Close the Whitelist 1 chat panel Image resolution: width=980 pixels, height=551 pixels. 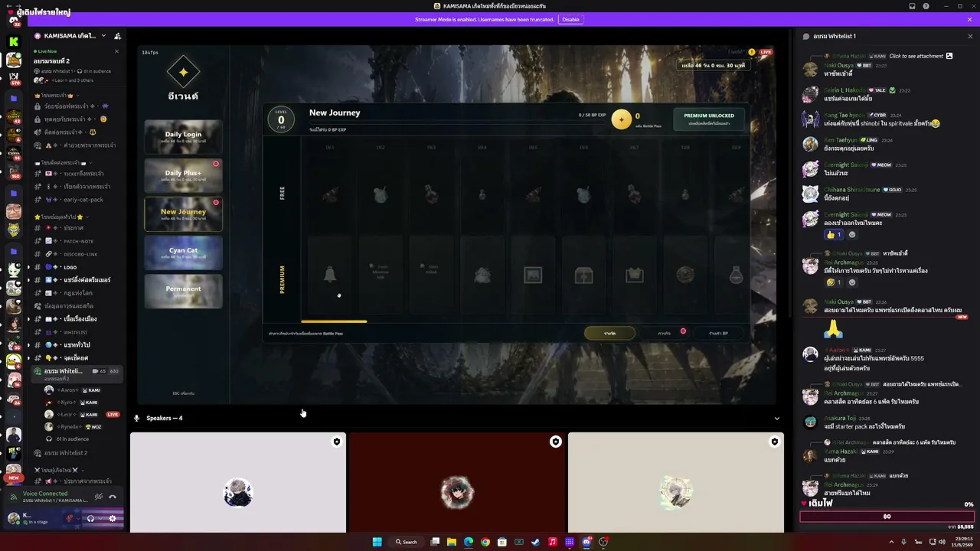click(970, 36)
